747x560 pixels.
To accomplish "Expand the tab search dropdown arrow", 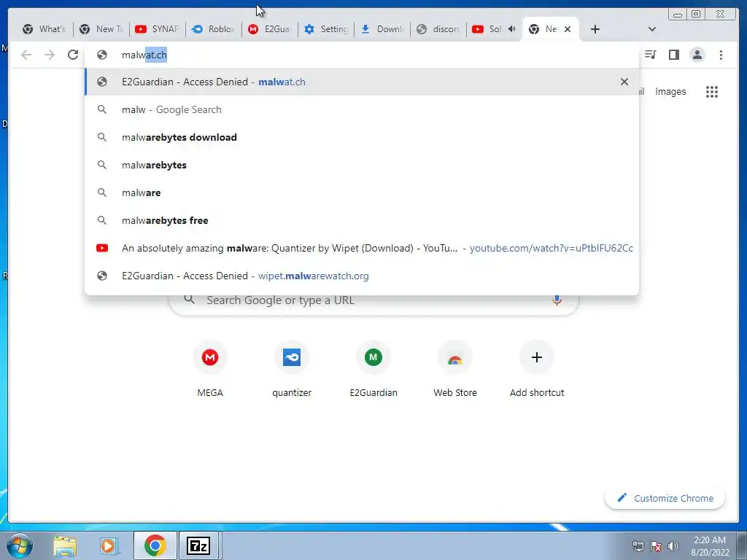I will click(x=652, y=29).
